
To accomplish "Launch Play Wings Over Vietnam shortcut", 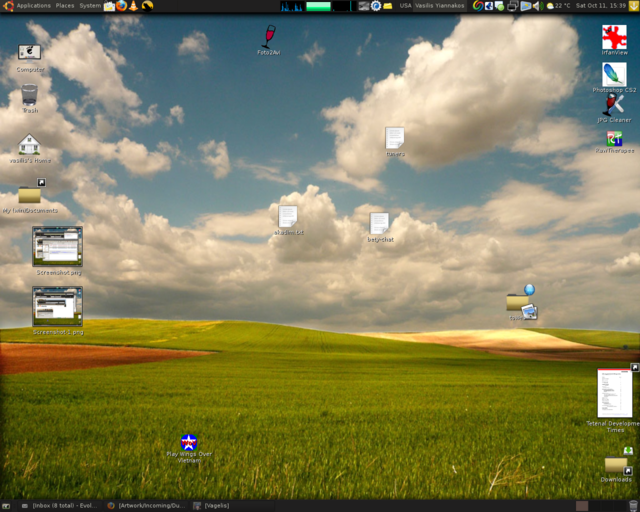I will pos(189,442).
